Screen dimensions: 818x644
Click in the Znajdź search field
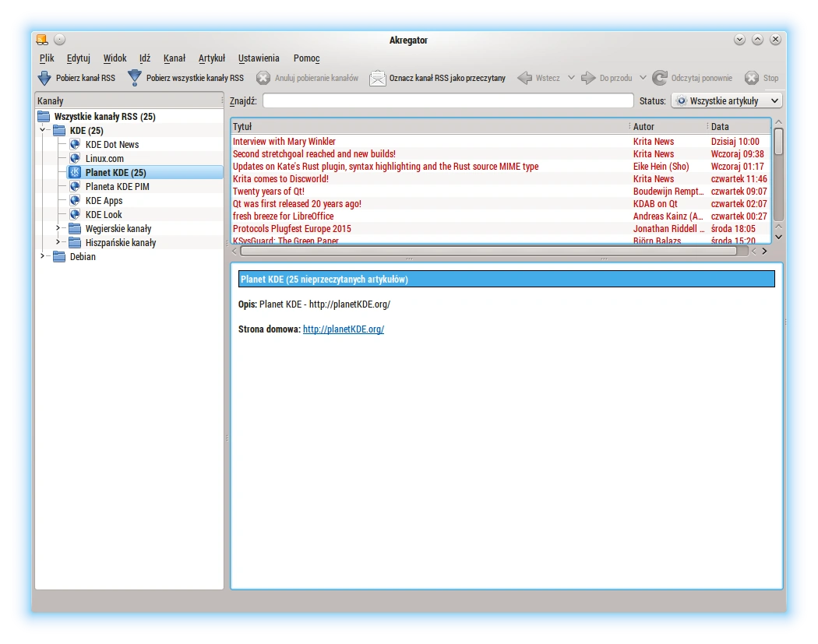point(448,100)
